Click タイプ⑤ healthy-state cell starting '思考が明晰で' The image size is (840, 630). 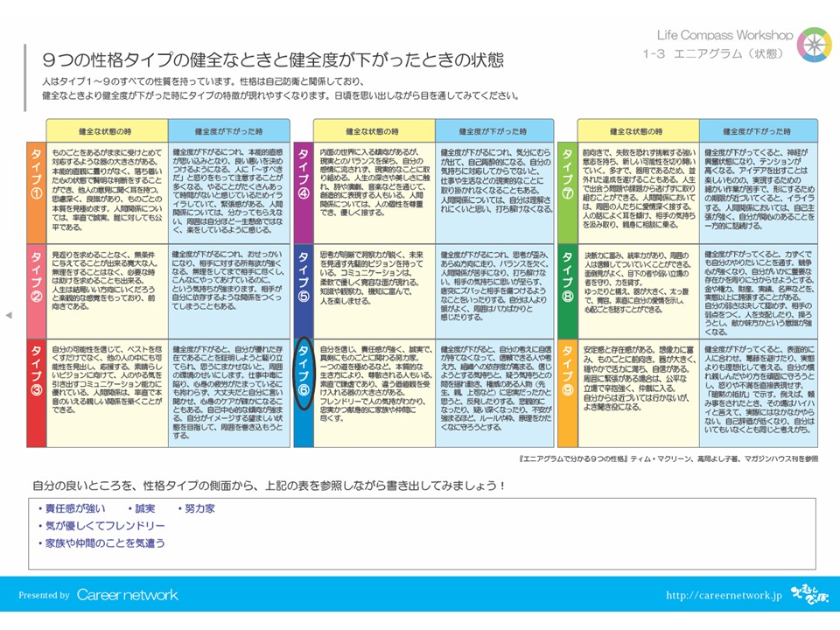pyautogui.click(x=374, y=290)
